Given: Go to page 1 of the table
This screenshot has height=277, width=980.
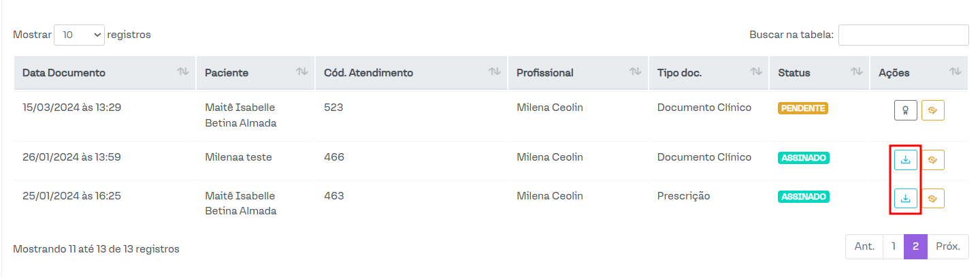Looking at the screenshot, I should (x=893, y=246).
